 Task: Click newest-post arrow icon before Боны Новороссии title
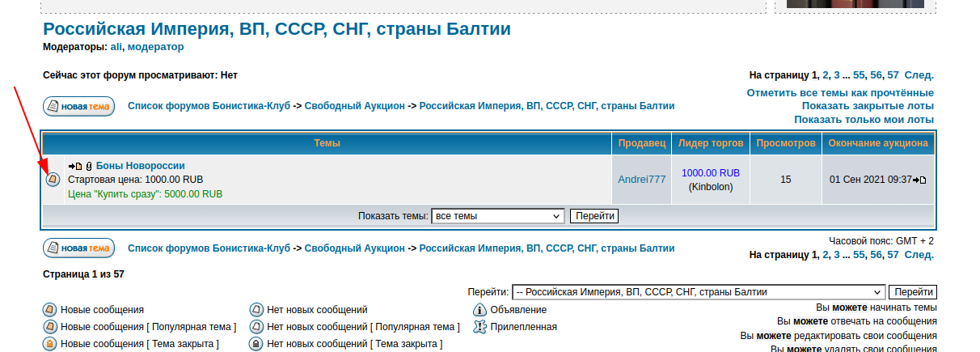75,166
